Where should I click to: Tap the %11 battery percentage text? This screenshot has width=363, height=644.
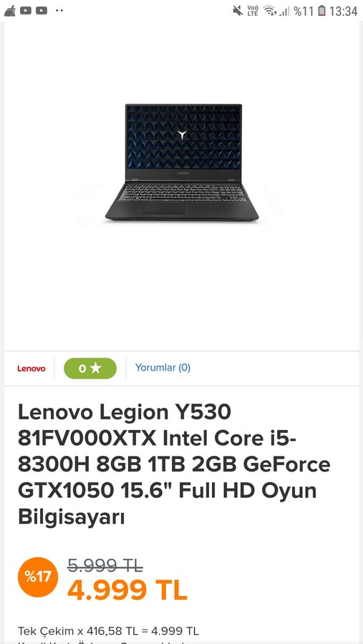304,11
